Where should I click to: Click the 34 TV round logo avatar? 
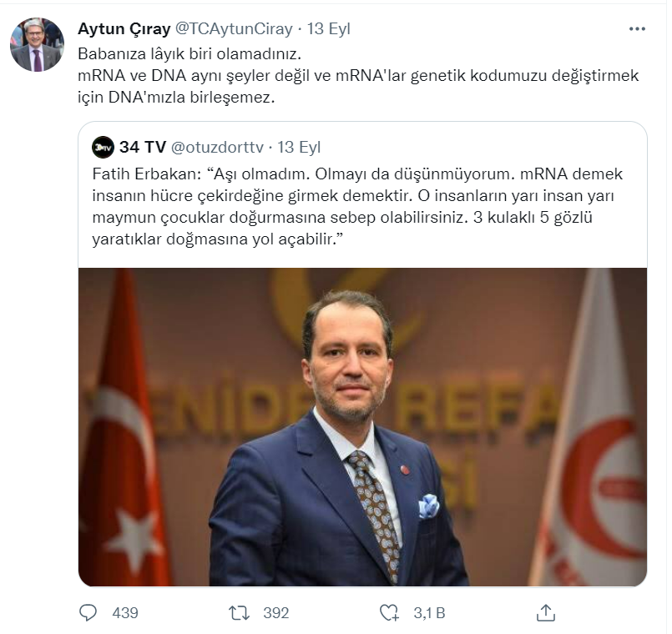coord(103,148)
